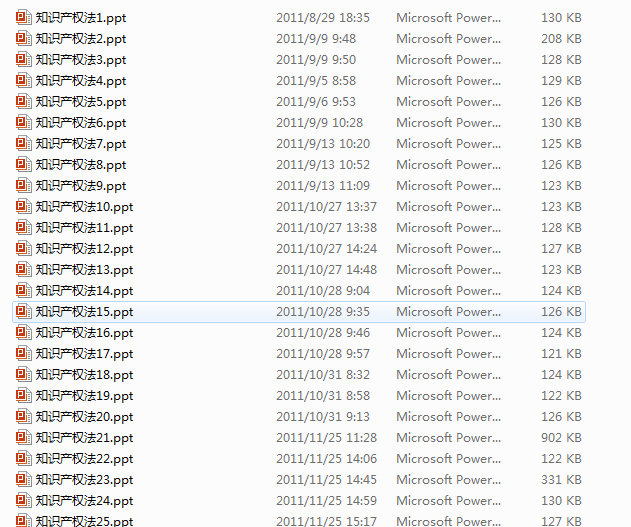The width and height of the screenshot is (631, 527).
Task: Click the date 2011/10/31 9:13
Action: [323, 416]
